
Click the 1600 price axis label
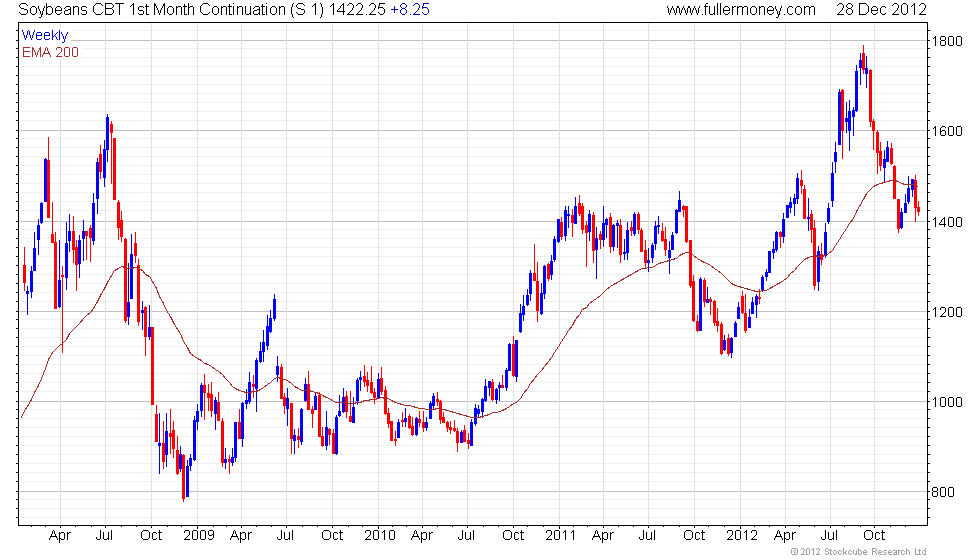pyautogui.click(x=946, y=131)
